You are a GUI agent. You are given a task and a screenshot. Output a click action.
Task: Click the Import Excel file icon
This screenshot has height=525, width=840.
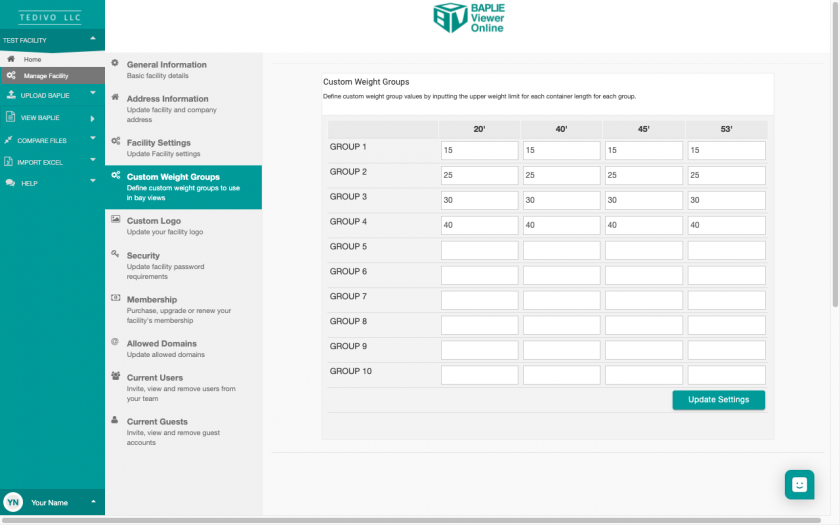click(x=8, y=161)
